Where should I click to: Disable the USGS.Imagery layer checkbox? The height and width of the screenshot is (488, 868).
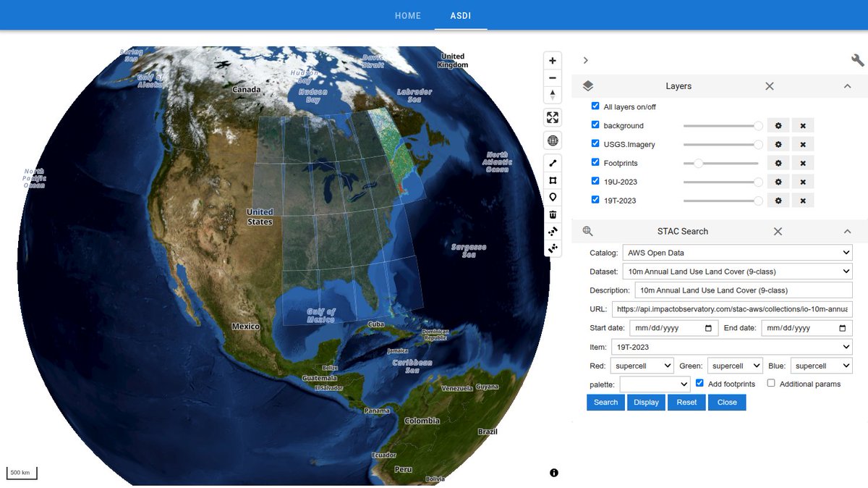595,143
